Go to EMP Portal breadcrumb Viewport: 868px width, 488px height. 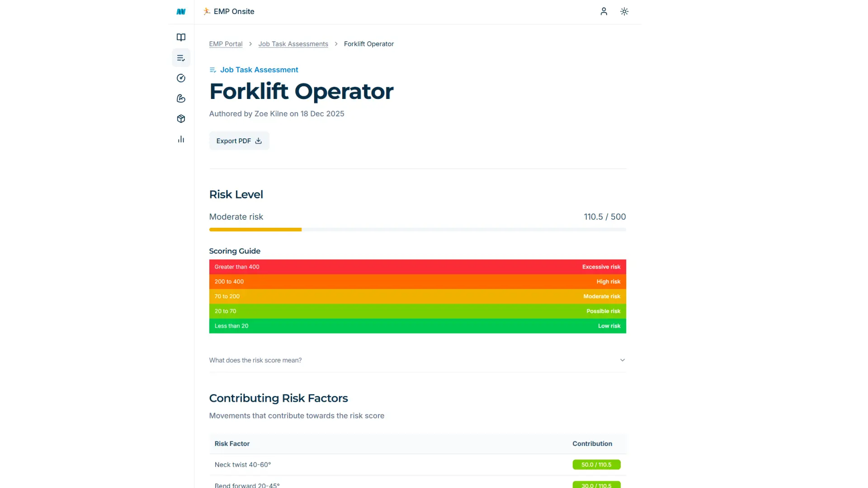[226, 44]
